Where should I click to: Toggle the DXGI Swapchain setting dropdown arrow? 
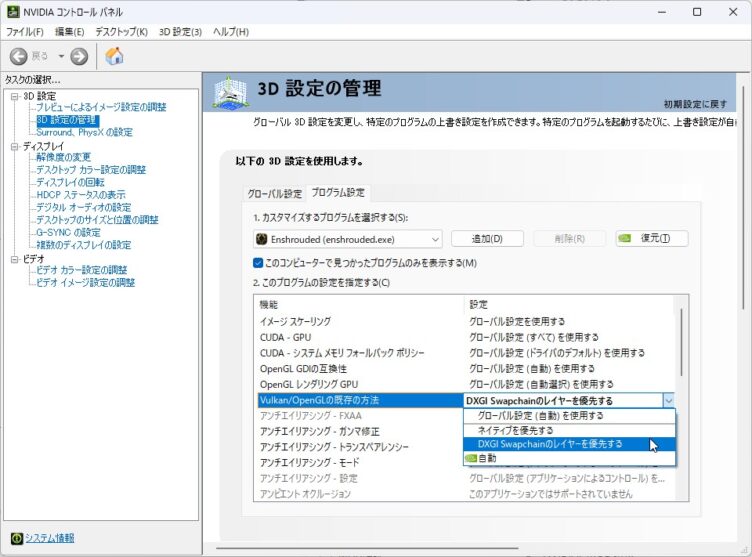click(669, 400)
